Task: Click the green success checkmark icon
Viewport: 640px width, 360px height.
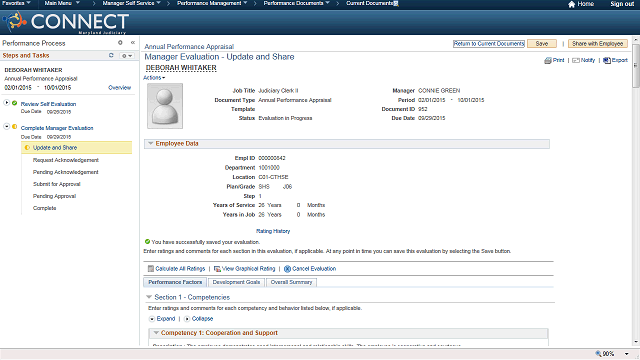Action: click(x=147, y=242)
